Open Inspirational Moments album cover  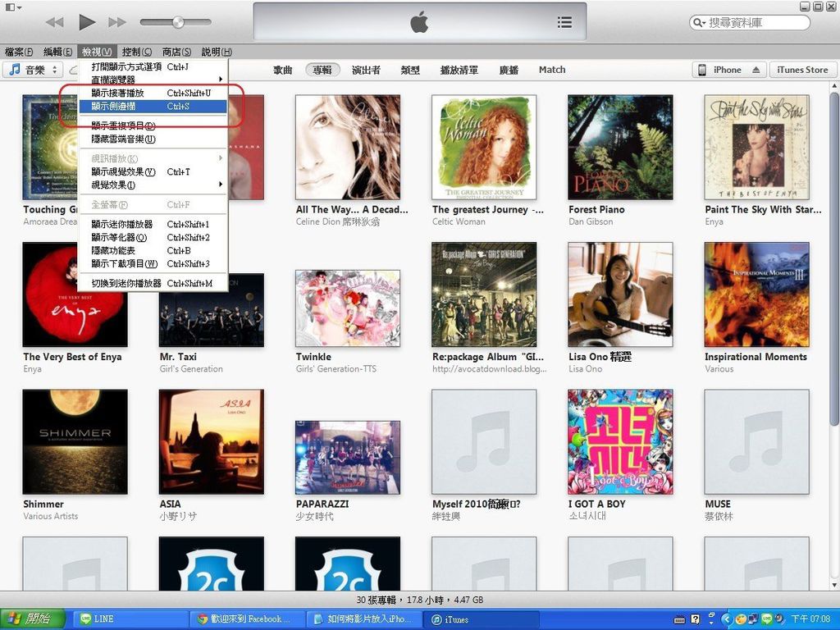pyautogui.click(x=757, y=294)
